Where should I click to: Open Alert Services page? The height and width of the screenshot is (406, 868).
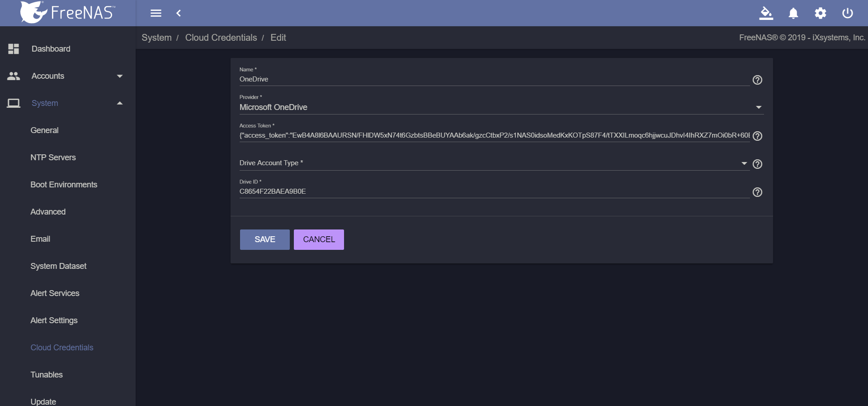tap(55, 293)
